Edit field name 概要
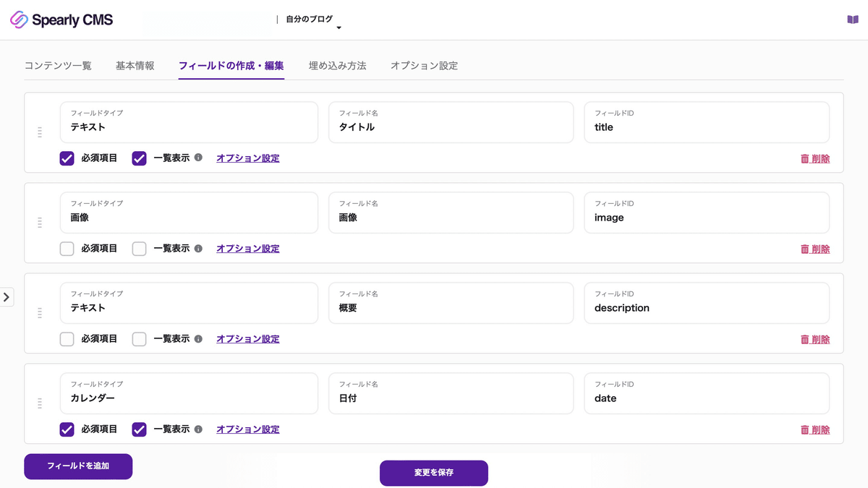This screenshot has height=488, width=868. pos(451,303)
